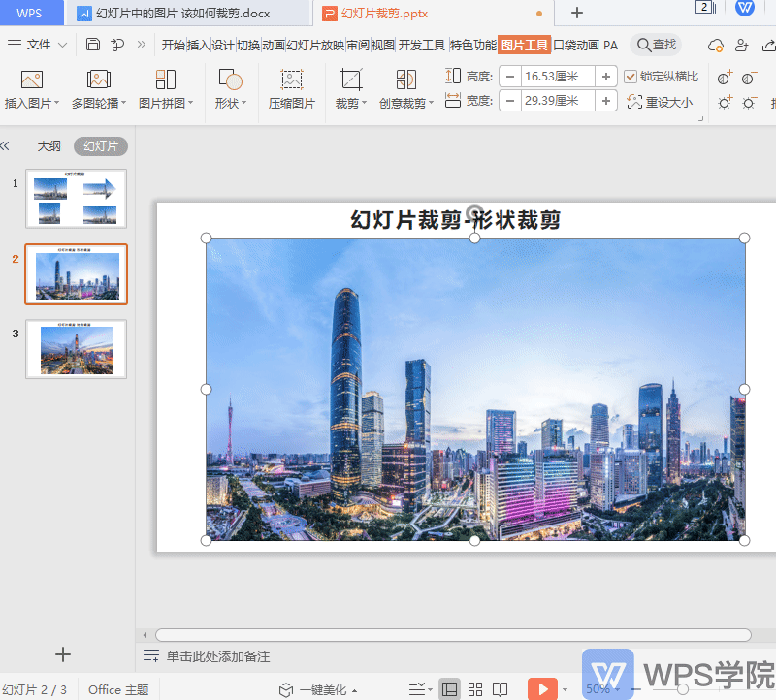Open the Crop dropdown arrow
This screenshot has width=776, height=700.
coord(365,103)
